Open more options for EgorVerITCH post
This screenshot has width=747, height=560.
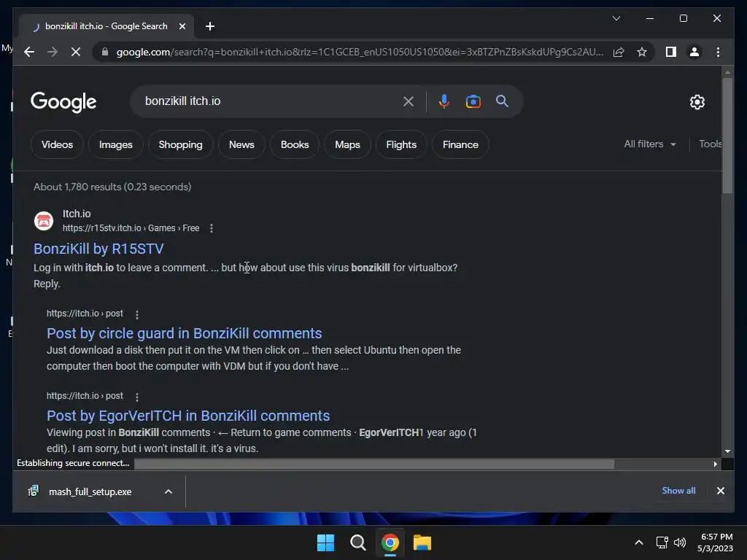pyautogui.click(x=137, y=397)
